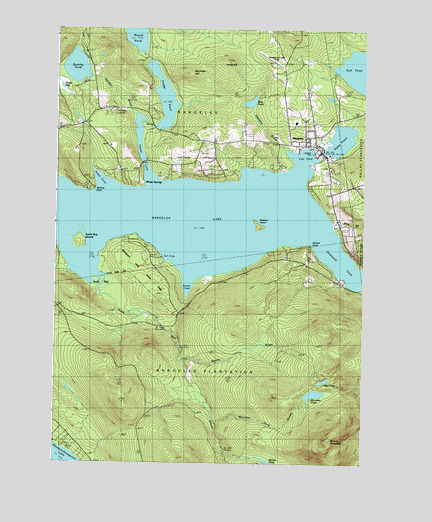
Task: Click the "Quimby Pond" label
Action: (78, 65)
